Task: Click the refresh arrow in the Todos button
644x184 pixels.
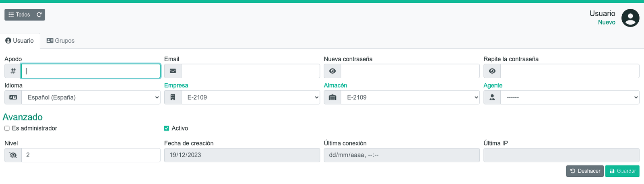Action: tap(39, 14)
